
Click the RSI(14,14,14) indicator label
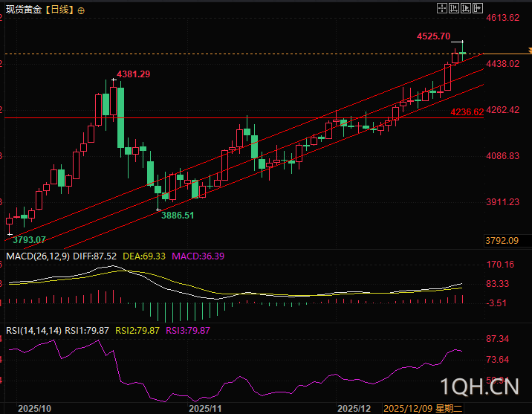(34, 331)
